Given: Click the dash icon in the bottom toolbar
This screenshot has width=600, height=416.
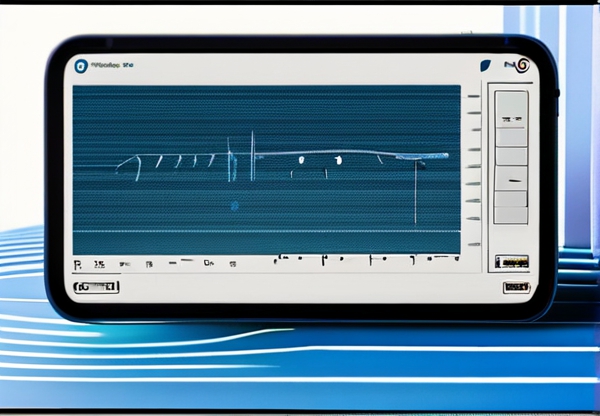Looking at the screenshot, I should [x=179, y=263].
